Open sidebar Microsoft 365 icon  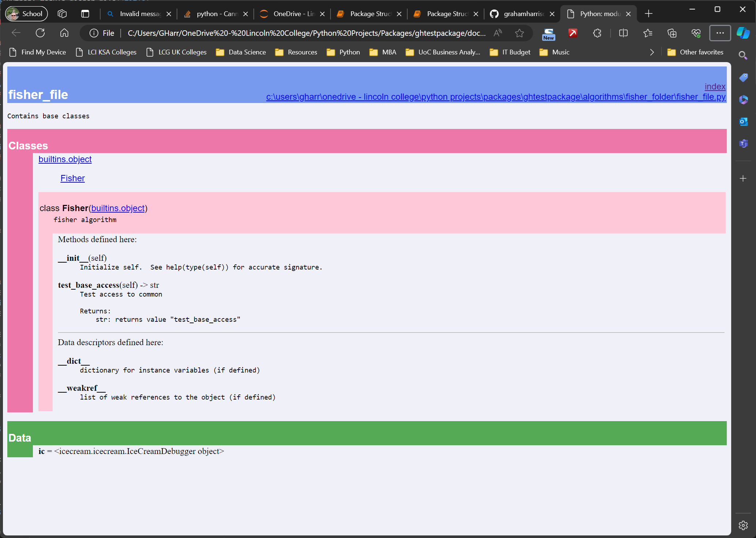click(743, 99)
